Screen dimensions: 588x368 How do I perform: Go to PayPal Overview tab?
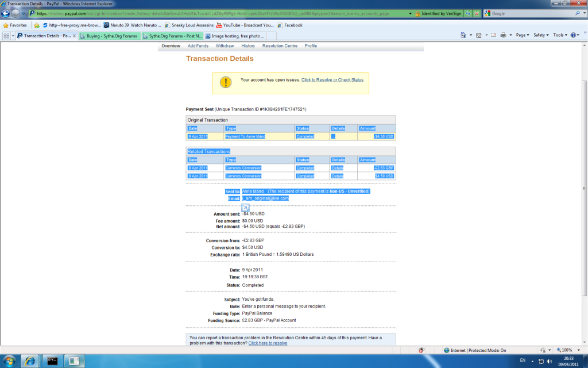(171, 46)
